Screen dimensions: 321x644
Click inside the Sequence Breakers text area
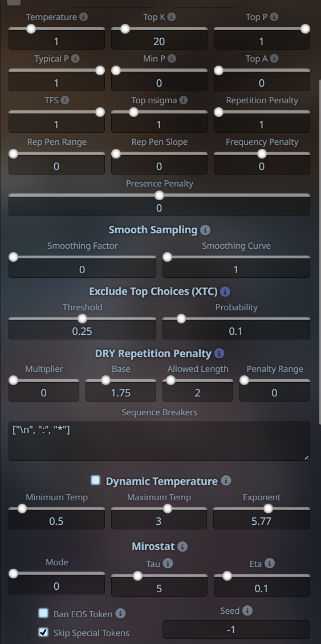[159, 441]
